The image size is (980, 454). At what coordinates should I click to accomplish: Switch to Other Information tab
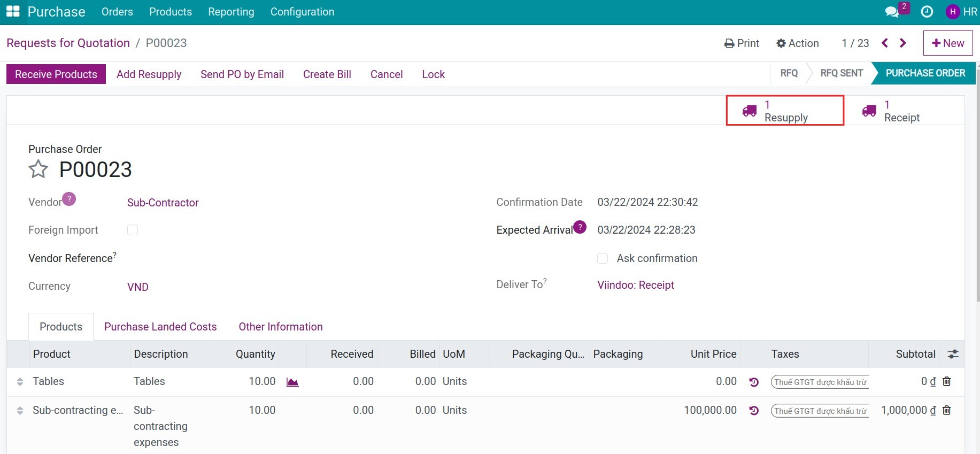[x=281, y=327]
